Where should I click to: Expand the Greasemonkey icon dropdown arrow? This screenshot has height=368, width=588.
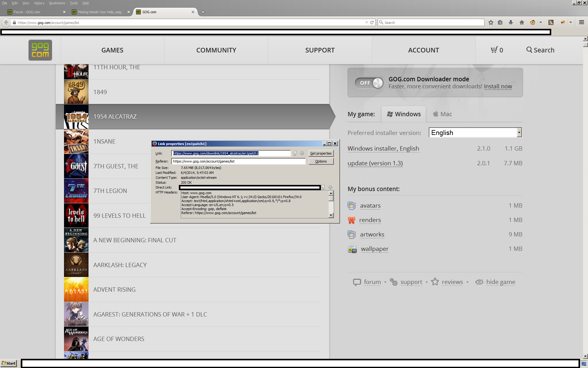tap(541, 22)
